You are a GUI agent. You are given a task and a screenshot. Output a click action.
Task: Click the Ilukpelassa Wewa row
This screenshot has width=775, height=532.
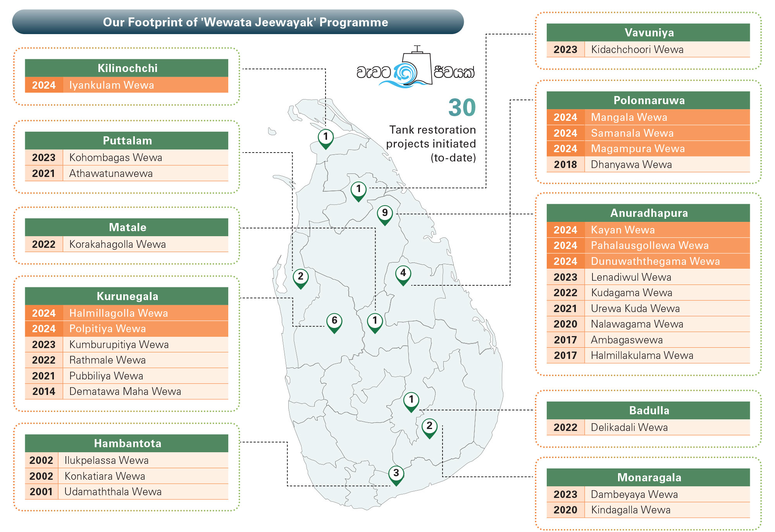[x=127, y=460]
